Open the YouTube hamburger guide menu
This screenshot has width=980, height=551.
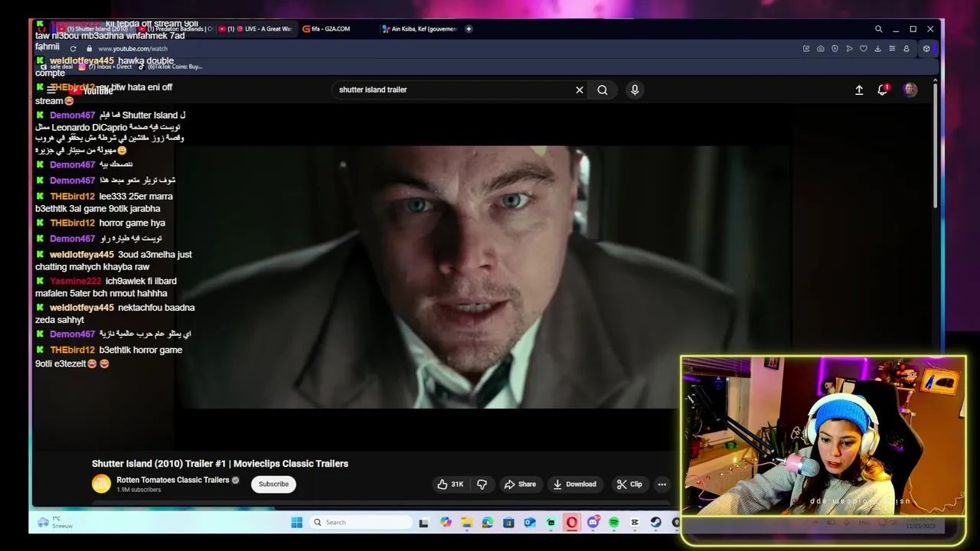51,90
